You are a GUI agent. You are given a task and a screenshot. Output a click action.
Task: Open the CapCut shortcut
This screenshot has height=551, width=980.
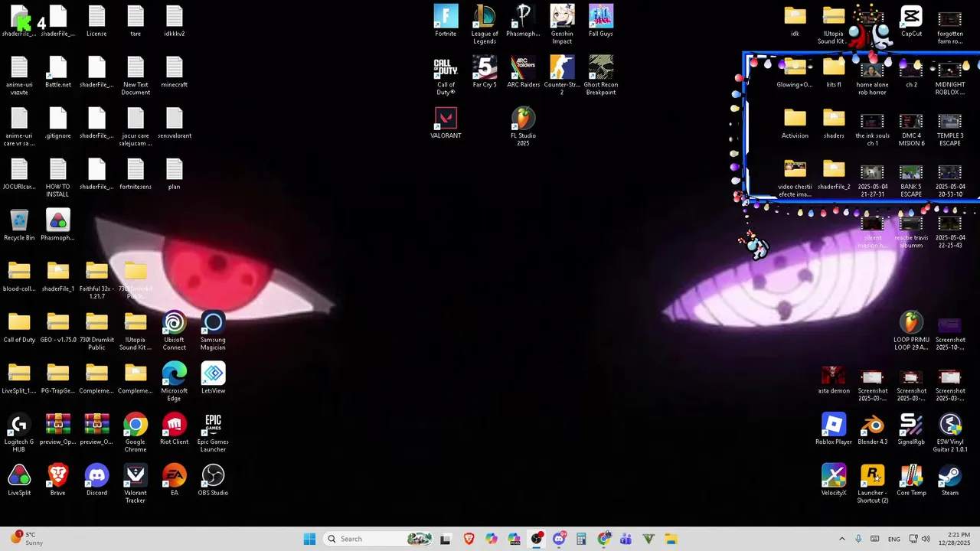coord(911,21)
